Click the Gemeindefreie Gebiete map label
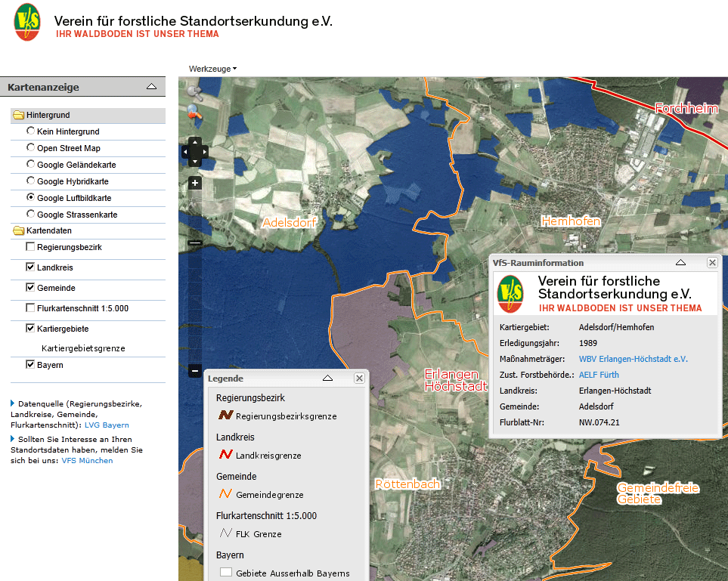Image resolution: width=728 pixels, height=581 pixels. [x=658, y=493]
